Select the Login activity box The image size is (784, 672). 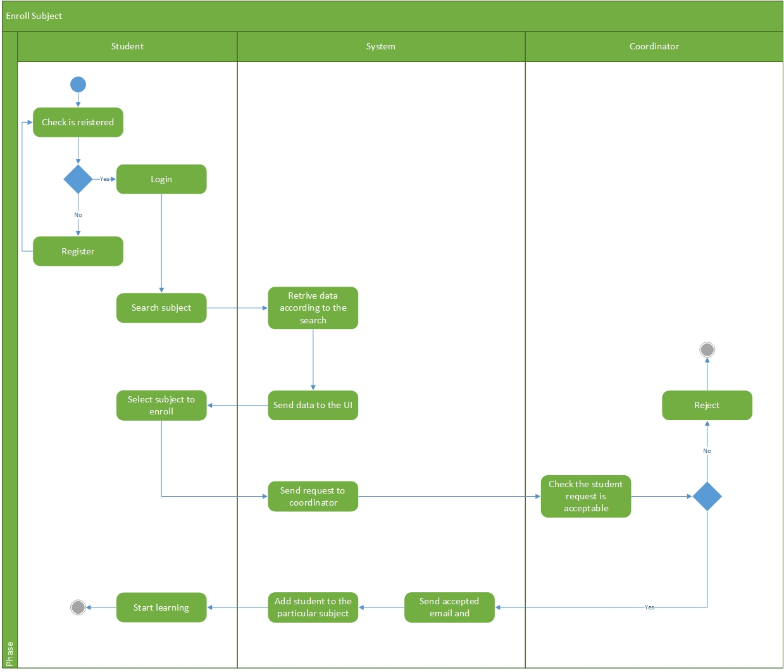pos(161,179)
